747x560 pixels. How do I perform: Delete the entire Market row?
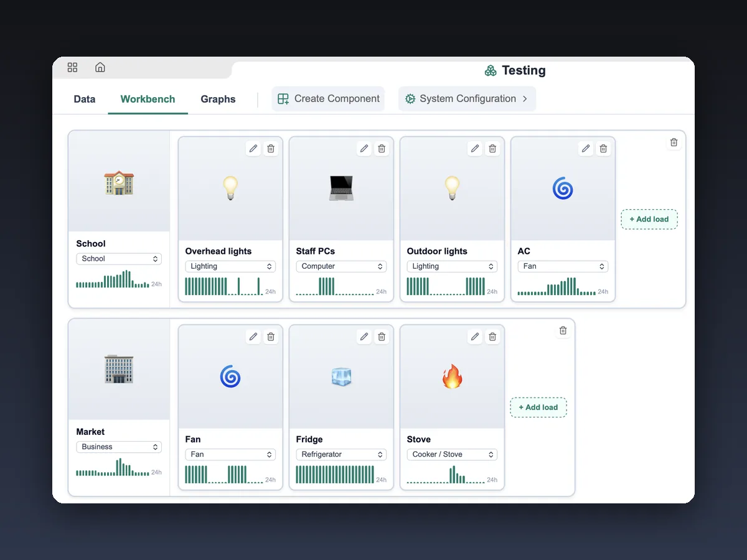tap(563, 330)
